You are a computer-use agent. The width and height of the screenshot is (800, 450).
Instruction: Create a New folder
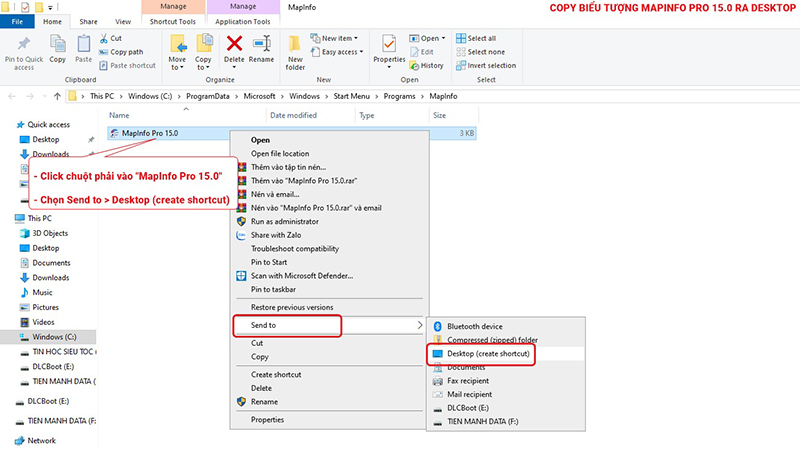pos(295,53)
